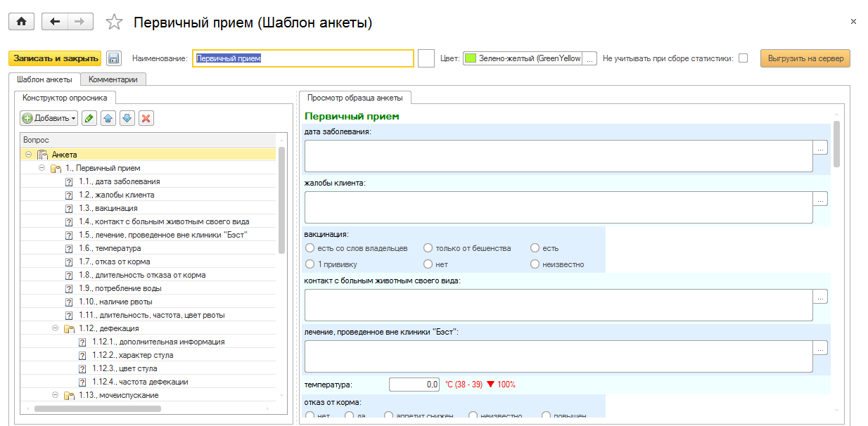This screenshot has width=868, height=426.
Task: Click the question icon beside 1.12.2., характер стула
Action: [82, 355]
